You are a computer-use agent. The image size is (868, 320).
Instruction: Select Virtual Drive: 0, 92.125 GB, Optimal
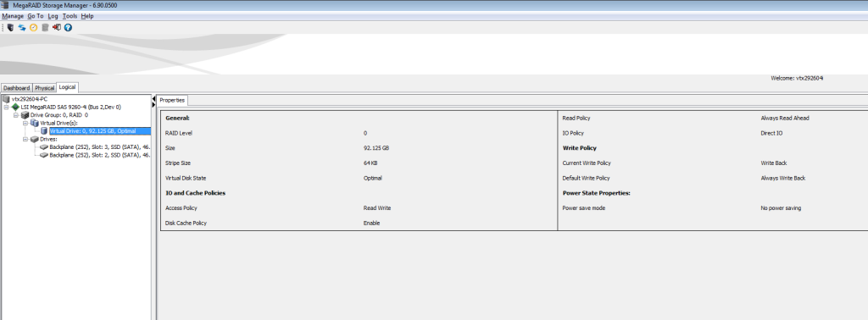(100, 131)
